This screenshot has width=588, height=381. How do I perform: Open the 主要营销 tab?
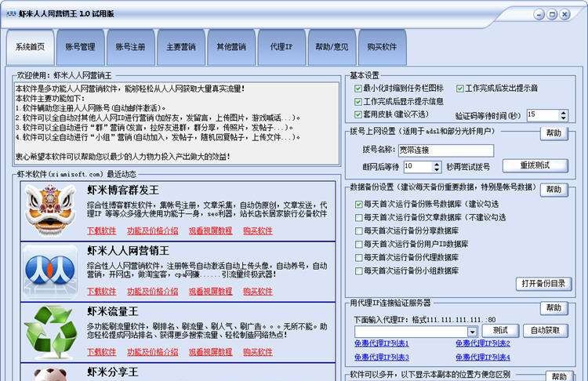pyautogui.click(x=181, y=47)
